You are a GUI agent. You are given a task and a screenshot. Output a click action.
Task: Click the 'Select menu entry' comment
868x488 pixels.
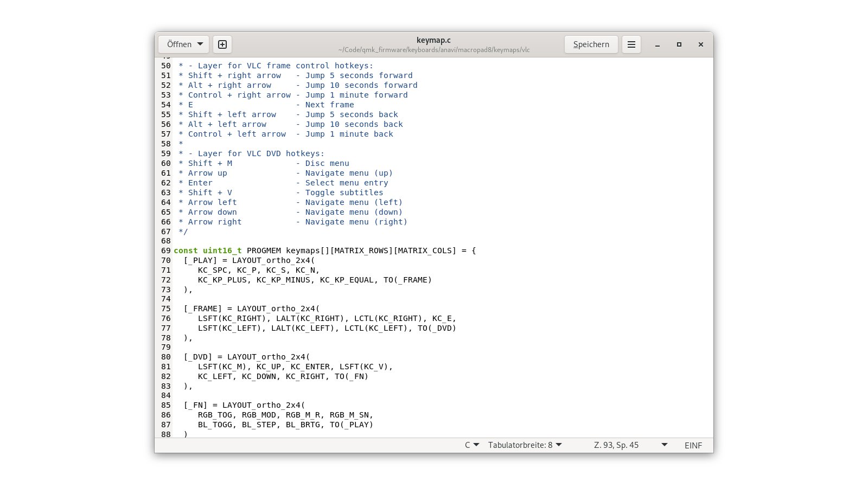pyautogui.click(x=347, y=183)
